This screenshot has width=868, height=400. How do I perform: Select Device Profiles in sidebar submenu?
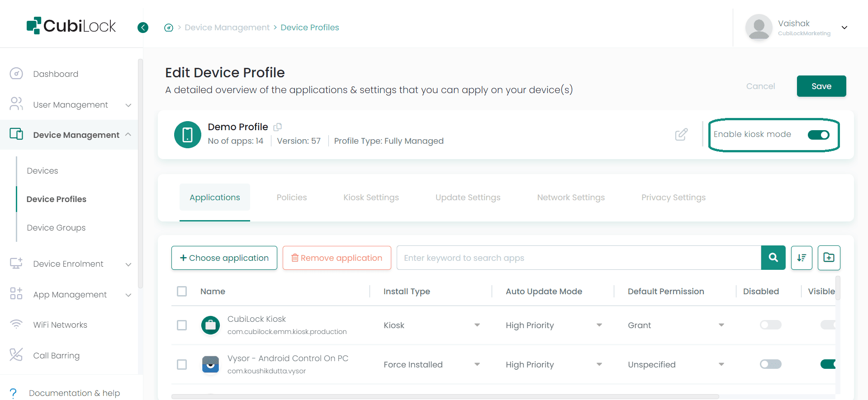[57, 199]
